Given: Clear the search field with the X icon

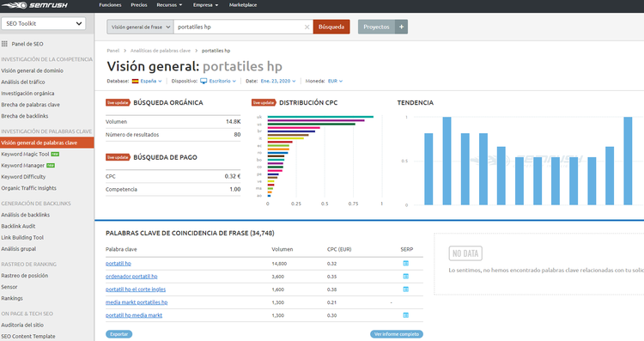Looking at the screenshot, I should 307,27.
